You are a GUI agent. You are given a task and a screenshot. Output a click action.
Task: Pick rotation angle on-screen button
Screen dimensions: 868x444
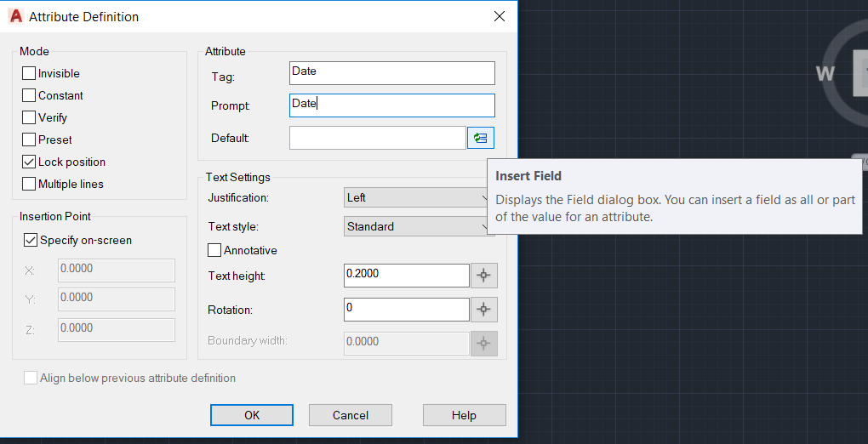coord(484,310)
